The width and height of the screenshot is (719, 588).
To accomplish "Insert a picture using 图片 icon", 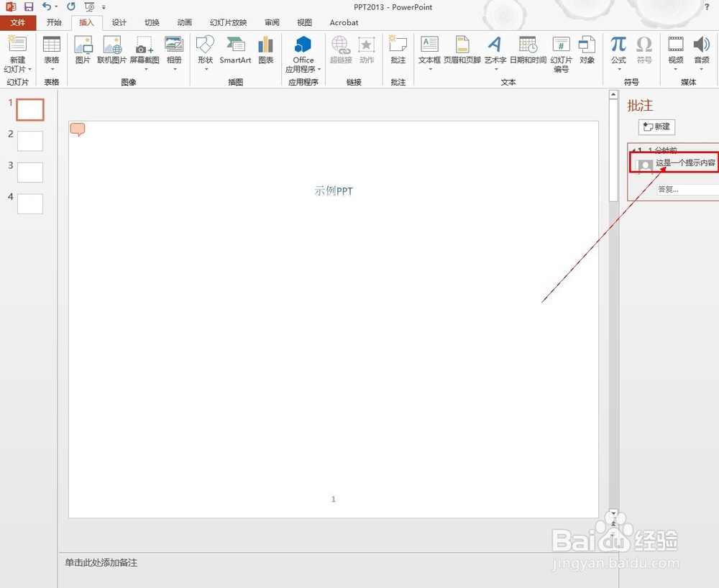I will pos(83,45).
